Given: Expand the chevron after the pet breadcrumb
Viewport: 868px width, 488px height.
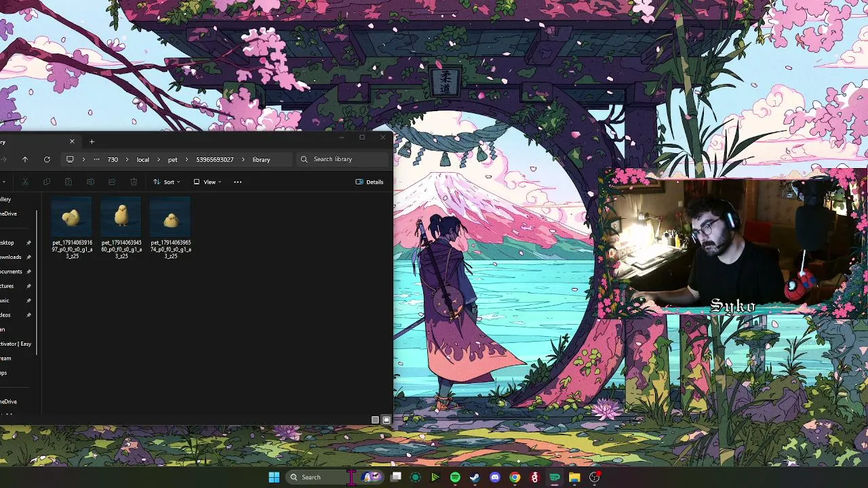Looking at the screenshot, I should click(x=186, y=159).
